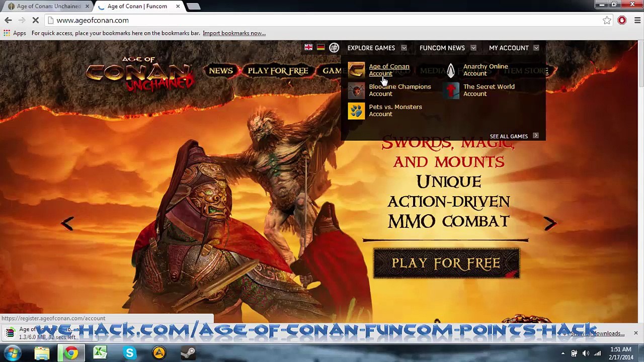Click Import bookmarks now link

[234, 33]
